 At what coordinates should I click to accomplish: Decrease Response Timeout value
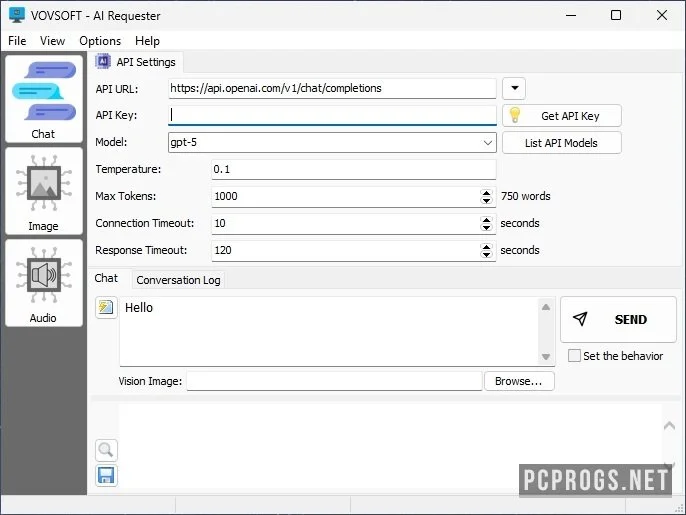486,254
